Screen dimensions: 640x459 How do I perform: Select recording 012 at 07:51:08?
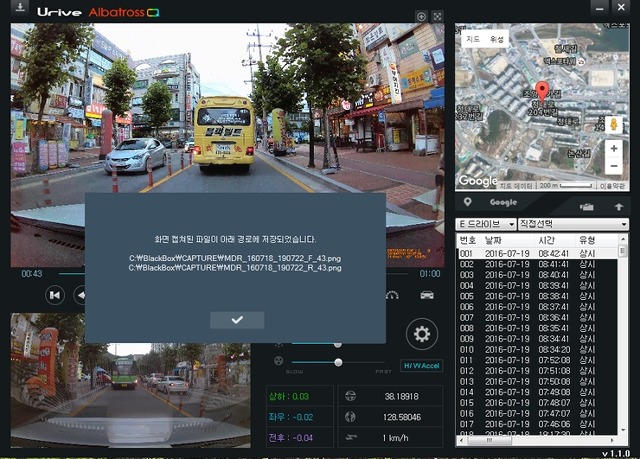point(537,371)
